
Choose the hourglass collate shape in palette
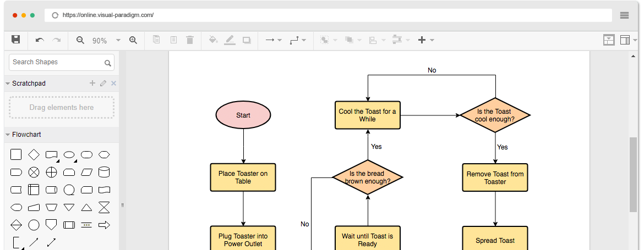pyautogui.click(x=103, y=208)
